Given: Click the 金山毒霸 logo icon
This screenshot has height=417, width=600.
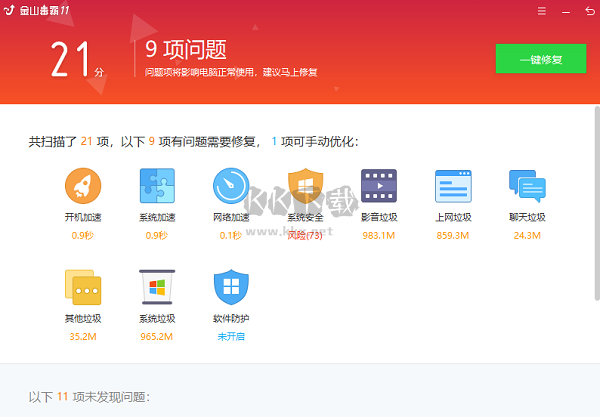Looking at the screenshot, I should pos(9,10).
